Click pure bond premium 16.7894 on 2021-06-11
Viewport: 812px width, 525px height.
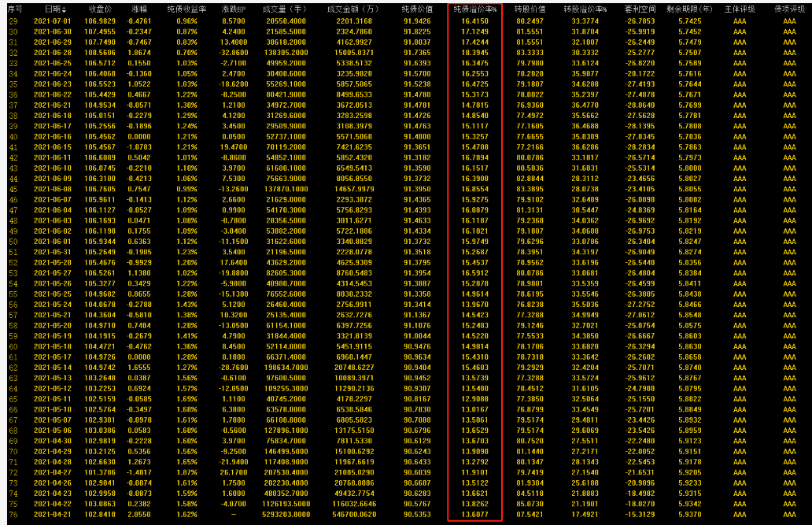point(475,157)
